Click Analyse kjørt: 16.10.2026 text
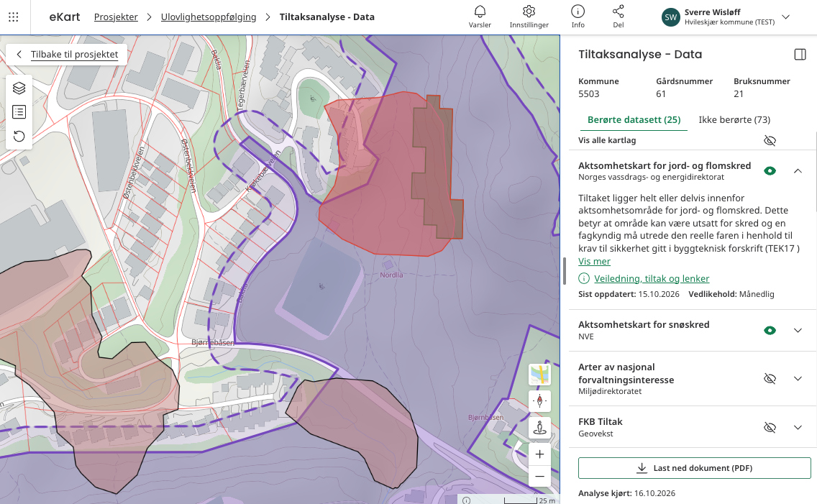 [627, 493]
